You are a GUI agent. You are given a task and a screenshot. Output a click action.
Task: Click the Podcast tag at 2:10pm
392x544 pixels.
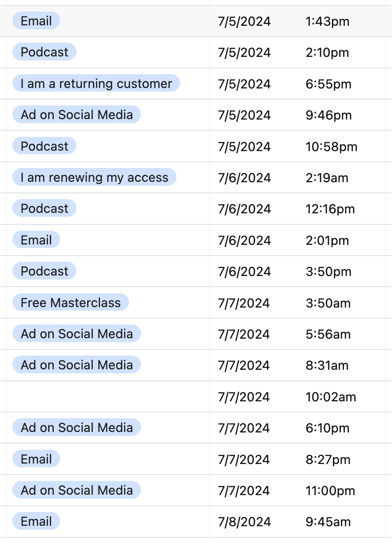pyautogui.click(x=44, y=52)
